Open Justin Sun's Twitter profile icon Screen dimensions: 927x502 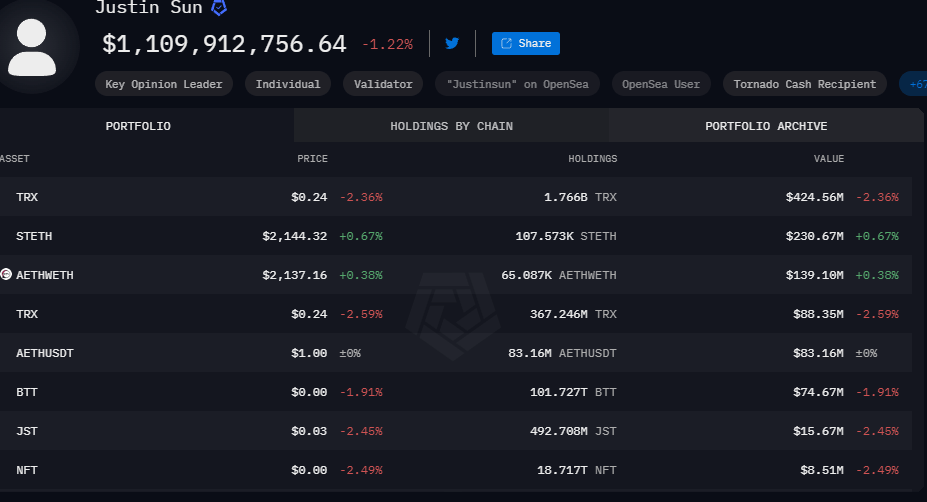pos(452,43)
